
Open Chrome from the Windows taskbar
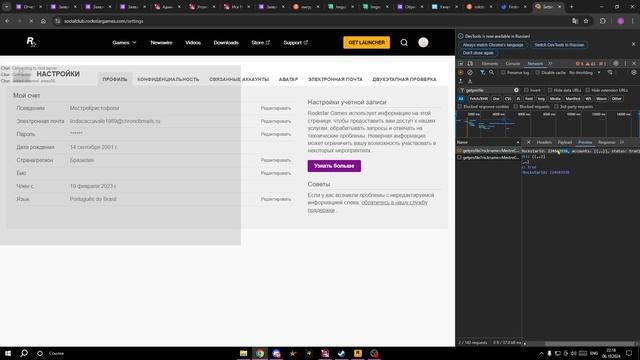pyautogui.click(x=260, y=353)
